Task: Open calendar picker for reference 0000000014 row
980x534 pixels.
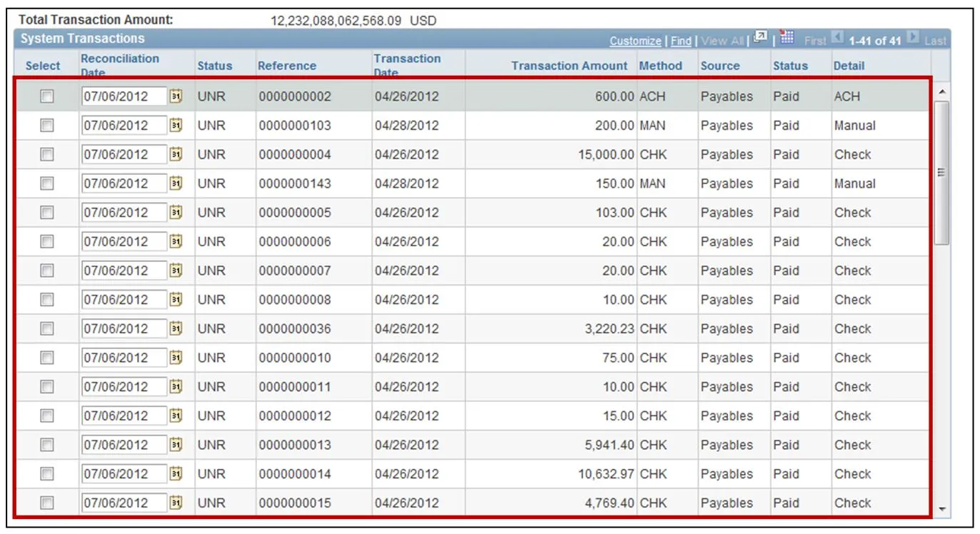Action: 176,474
